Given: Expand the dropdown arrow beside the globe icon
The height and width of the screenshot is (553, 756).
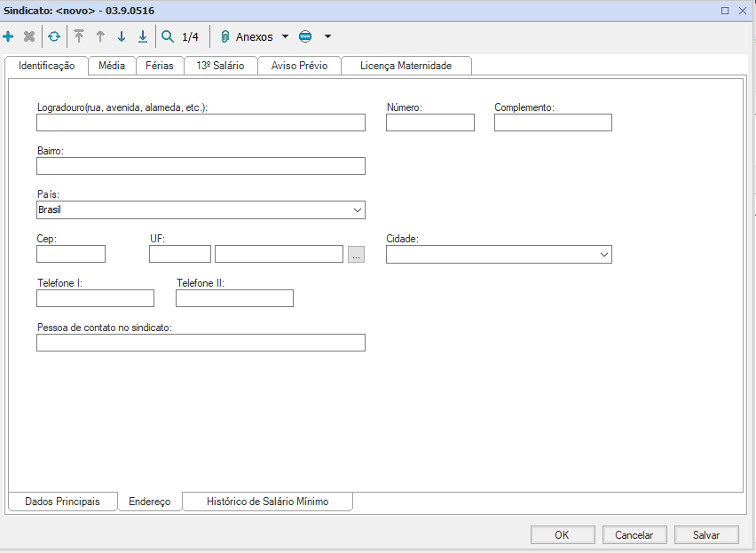Looking at the screenshot, I should point(327,37).
